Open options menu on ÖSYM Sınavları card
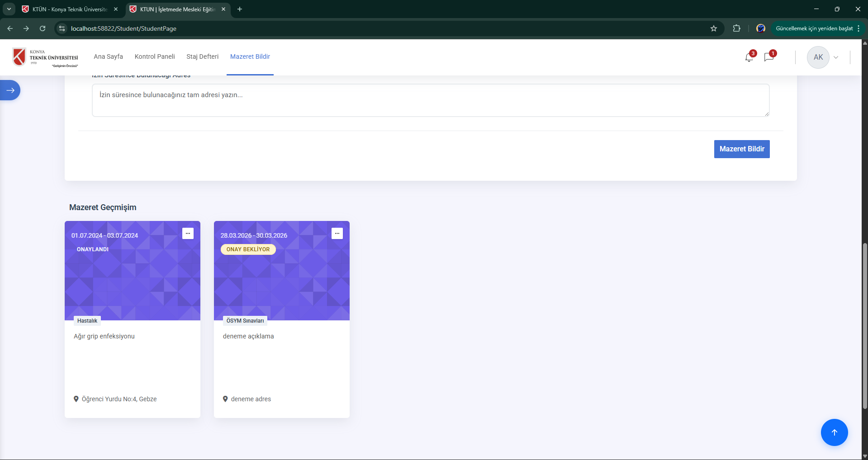 [x=337, y=233]
